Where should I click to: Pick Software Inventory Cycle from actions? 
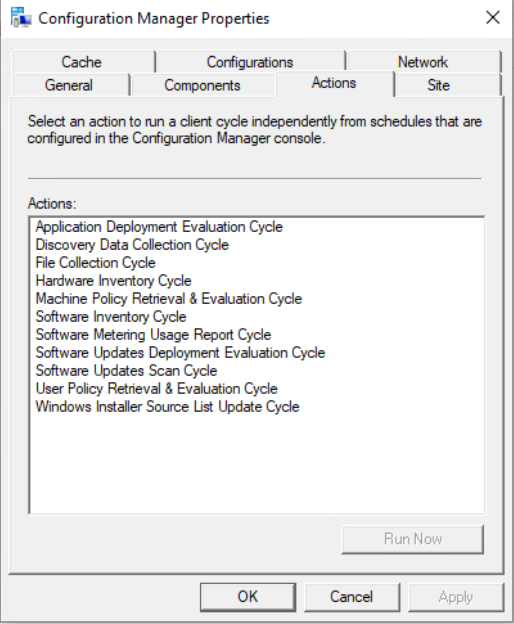pos(111,316)
